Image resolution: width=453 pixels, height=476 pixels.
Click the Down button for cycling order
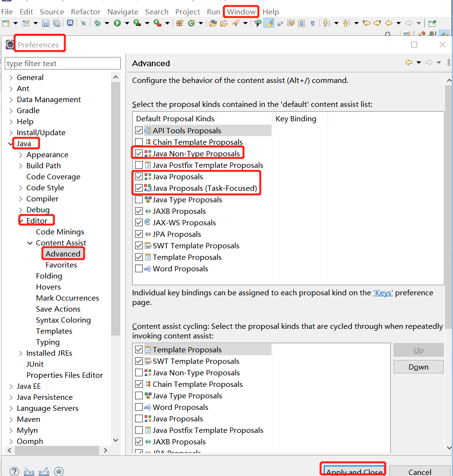(x=419, y=367)
